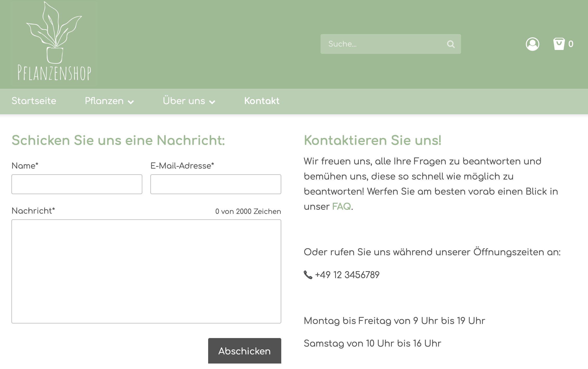Click into the Name input field
This screenshot has height=369, width=588.
(x=77, y=184)
